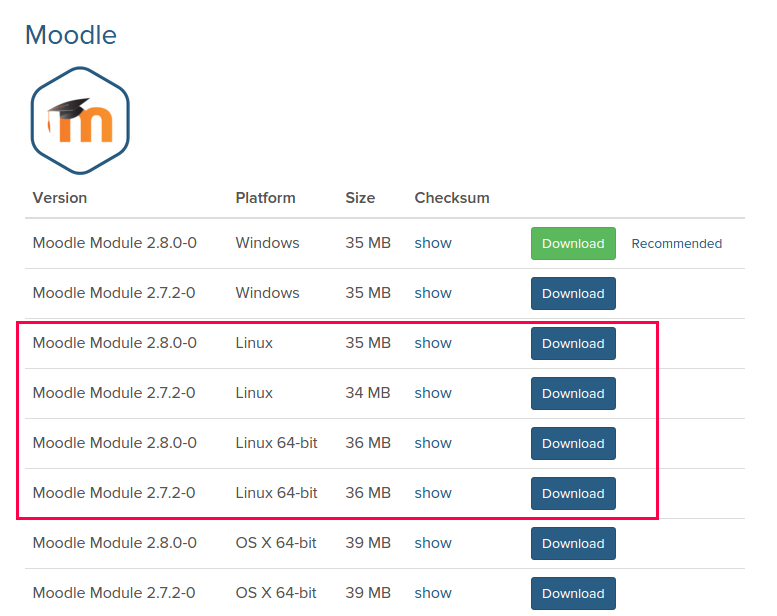The width and height of the screenshot is (777, 616).
Task: Click the Moodle hexagon logo icon
Action: (80, 120)
